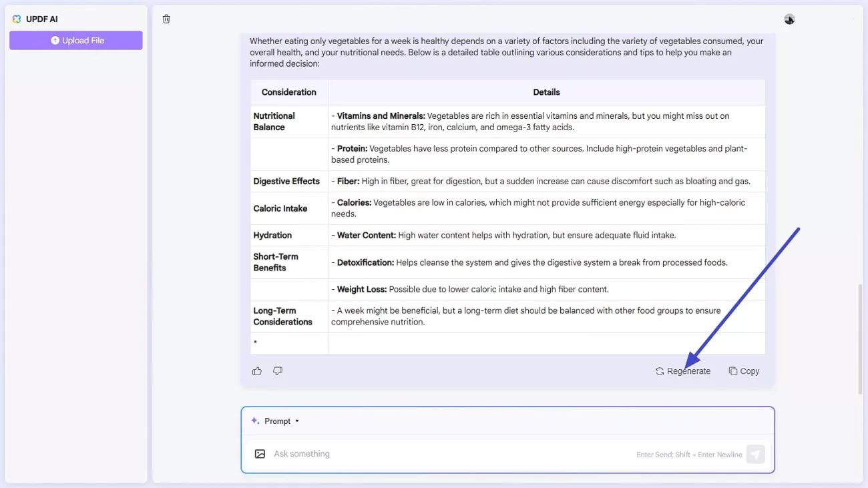The height and width of the screenshot is (488, 868).
Task: Click the Calories detail cell
Action: pyautogui.click(x=546, y=208)
